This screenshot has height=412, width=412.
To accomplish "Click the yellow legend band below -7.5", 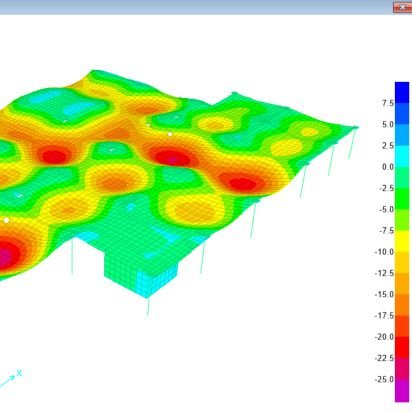I will click(402, 241).
